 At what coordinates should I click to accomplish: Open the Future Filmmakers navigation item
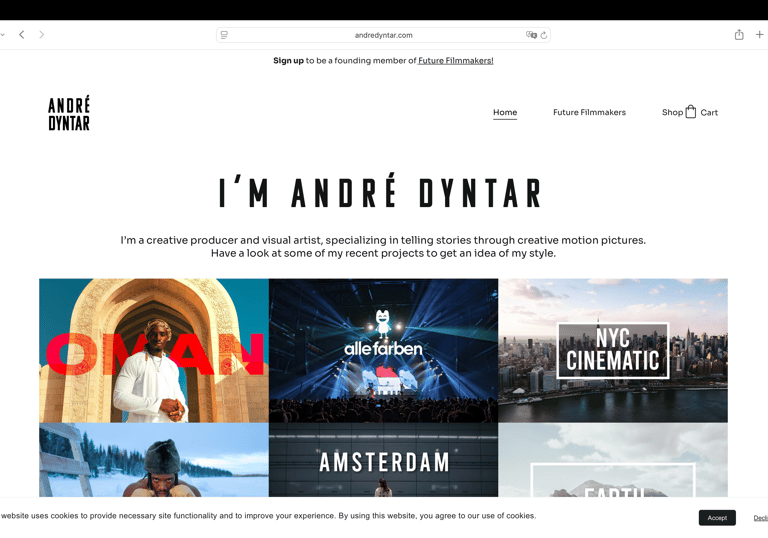tap(589, 112)
